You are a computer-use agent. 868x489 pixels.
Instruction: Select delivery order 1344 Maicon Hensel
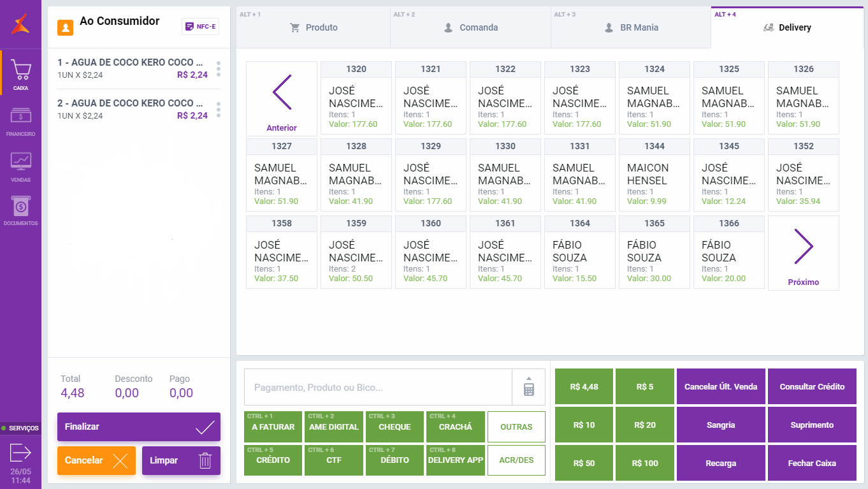655,175
